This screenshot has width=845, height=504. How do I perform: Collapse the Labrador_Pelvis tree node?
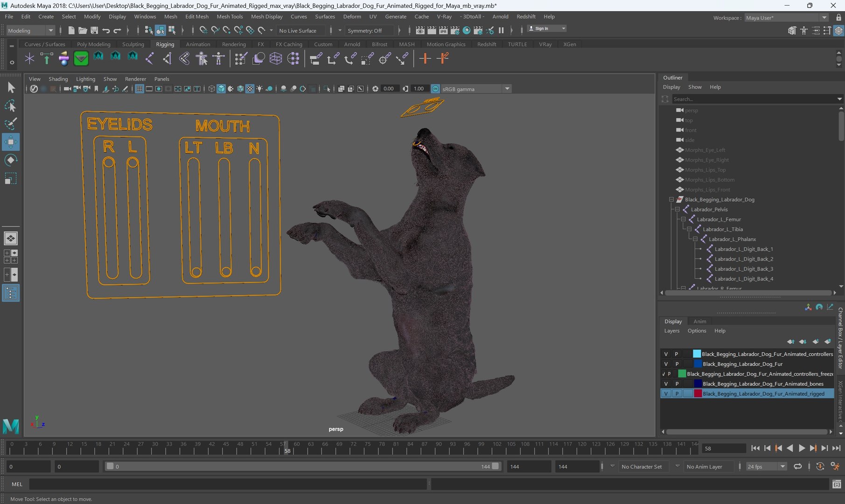click(x=677, y=209)
